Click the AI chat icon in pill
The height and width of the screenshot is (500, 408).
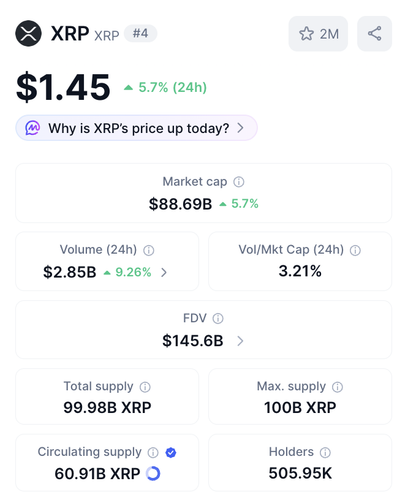tap(33, 128)
